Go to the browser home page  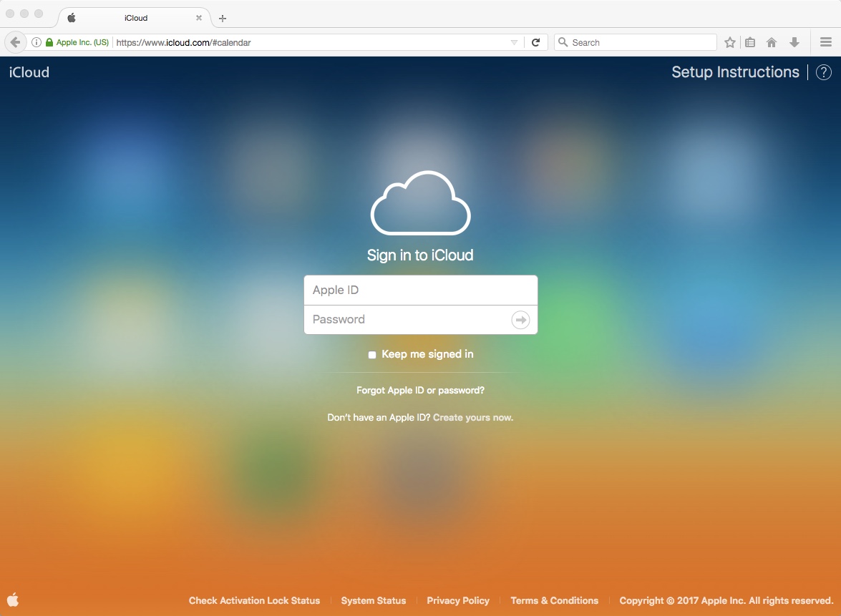pyautogui.click(x=772, y=42)
